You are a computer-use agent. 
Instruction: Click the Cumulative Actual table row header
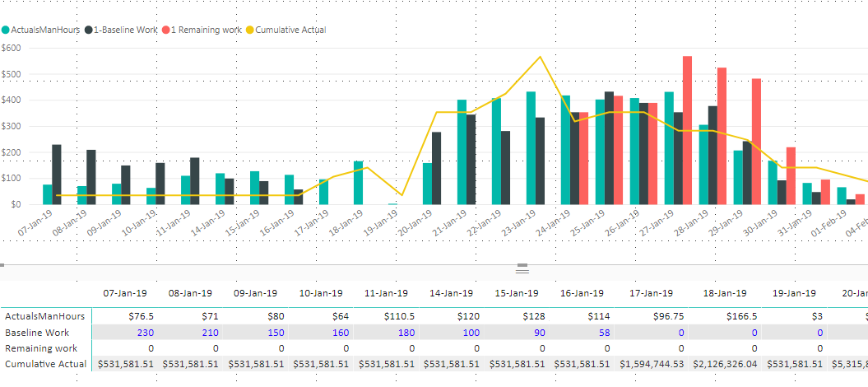pos(45,364)
